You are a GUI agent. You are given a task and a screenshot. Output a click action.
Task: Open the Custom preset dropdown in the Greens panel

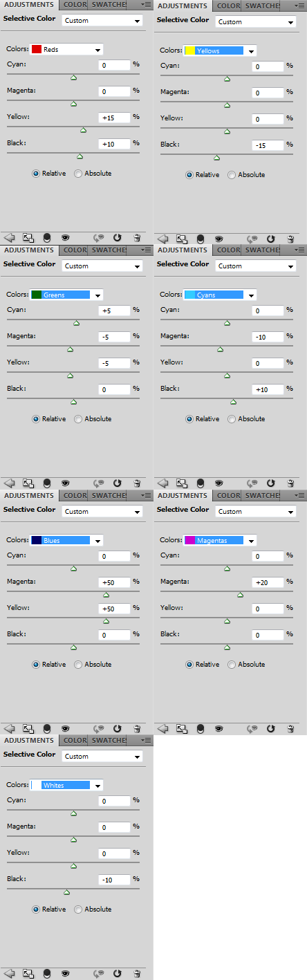click(x=102, y=266)
